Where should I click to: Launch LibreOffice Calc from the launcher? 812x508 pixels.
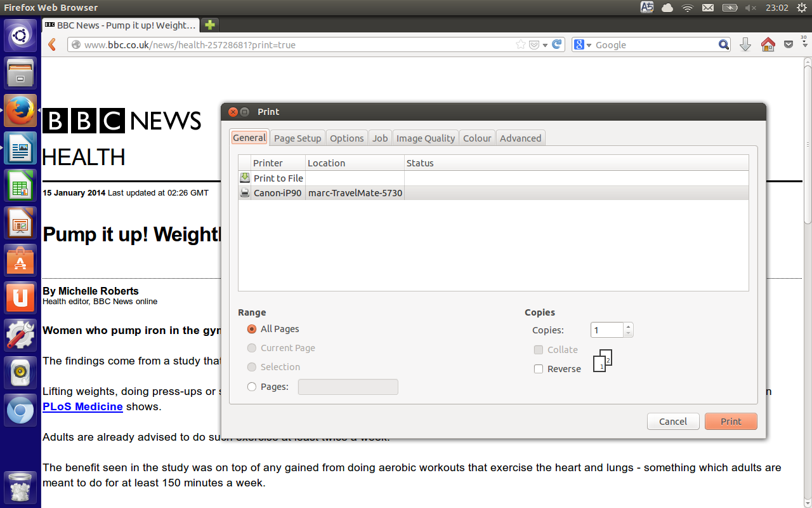click(x=20, y=185)
